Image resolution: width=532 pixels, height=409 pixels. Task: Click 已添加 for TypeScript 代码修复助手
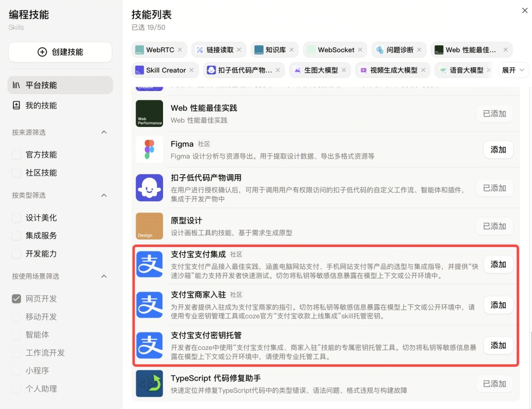pyautogui.click(x=495, y=383)
